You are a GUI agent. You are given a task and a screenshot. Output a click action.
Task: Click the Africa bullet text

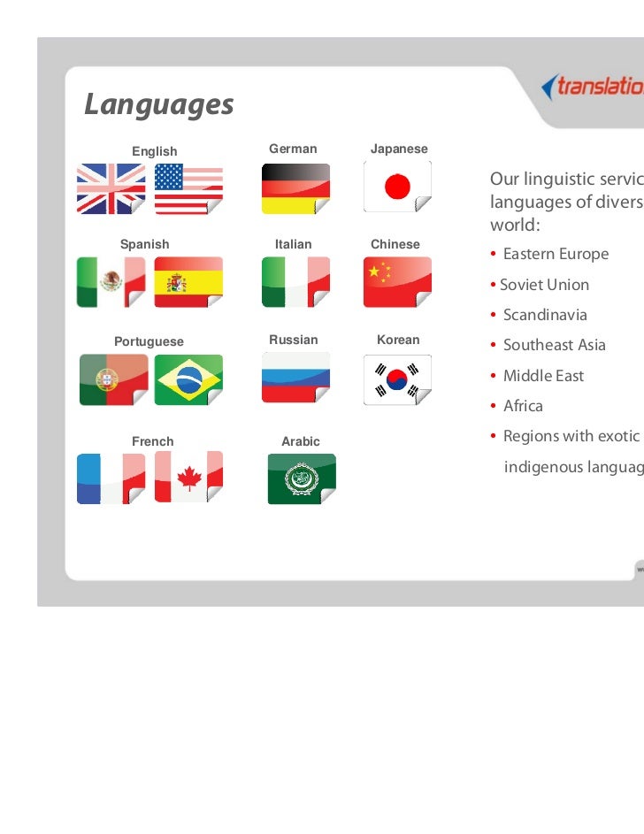pyautogui.click(x=524, y=406)
